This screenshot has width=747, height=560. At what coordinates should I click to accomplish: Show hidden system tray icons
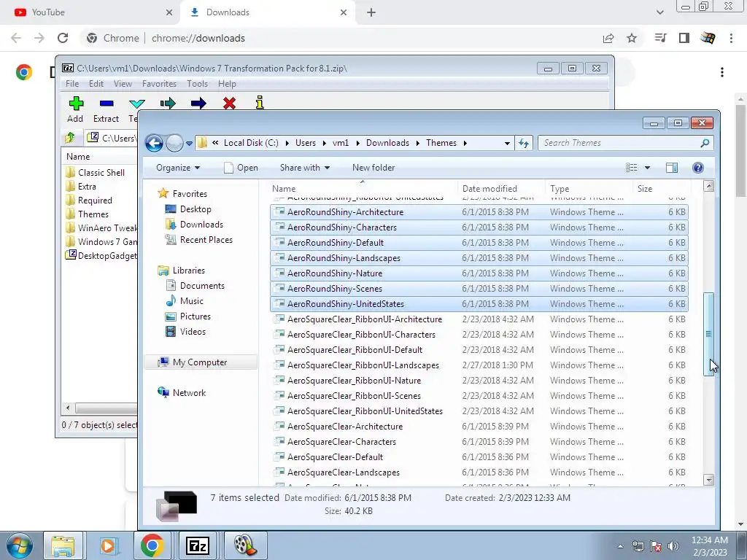pos(620,546)
